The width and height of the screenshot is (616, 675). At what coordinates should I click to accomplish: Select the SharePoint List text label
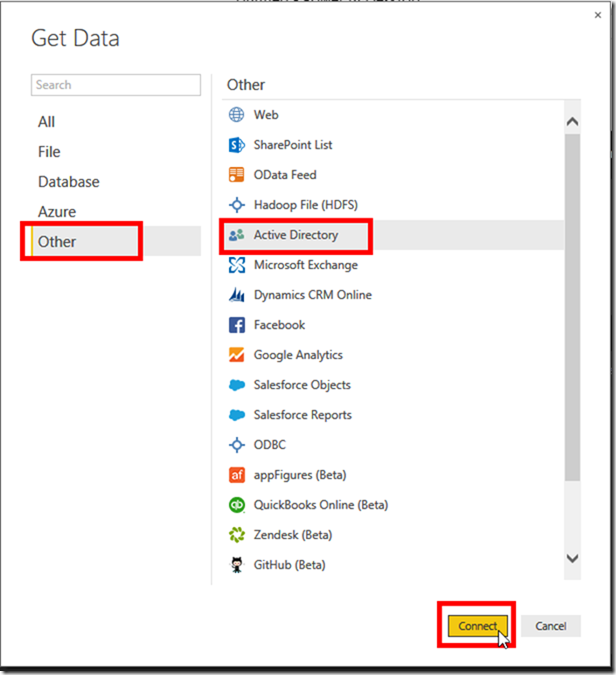pos(293,145)
